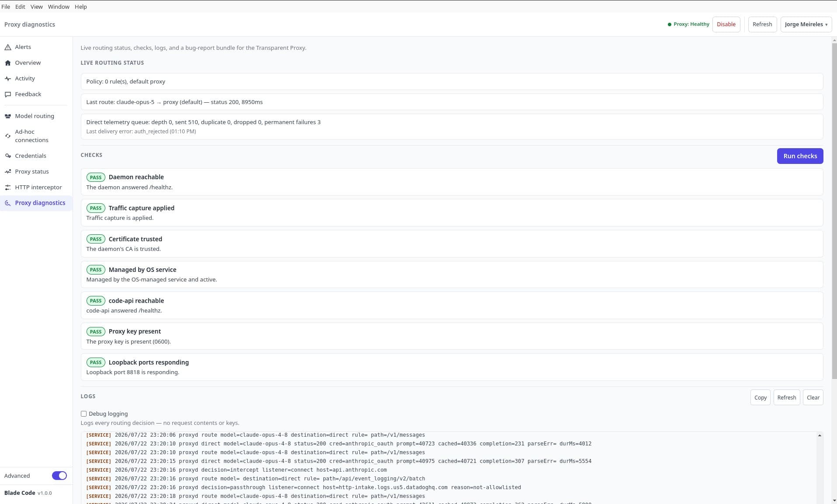The width and height of the screenshot is (837, 504).
Task: Click the 'Proxy diagnostics' page title
Action: (x=30, y=24)
